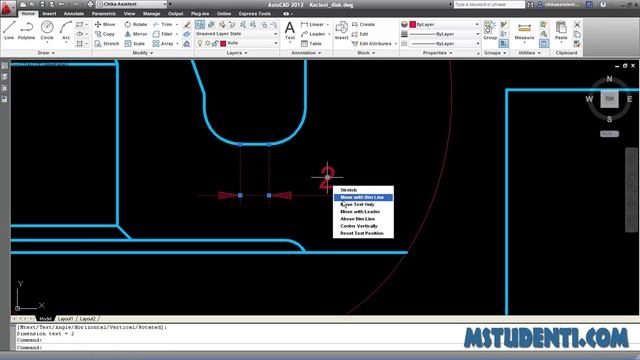Viewport: 640px width, 360px height.
Task: Select the Circle draw tool
Action: click(47, 31)
